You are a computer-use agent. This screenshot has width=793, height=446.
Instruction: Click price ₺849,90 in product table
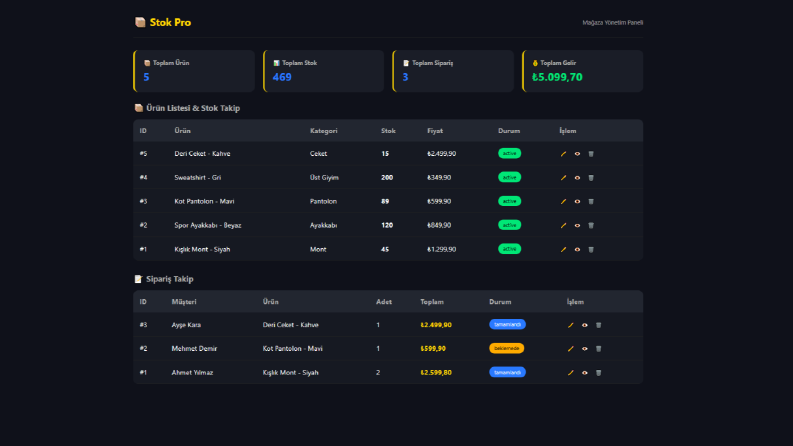click(439, 225)
